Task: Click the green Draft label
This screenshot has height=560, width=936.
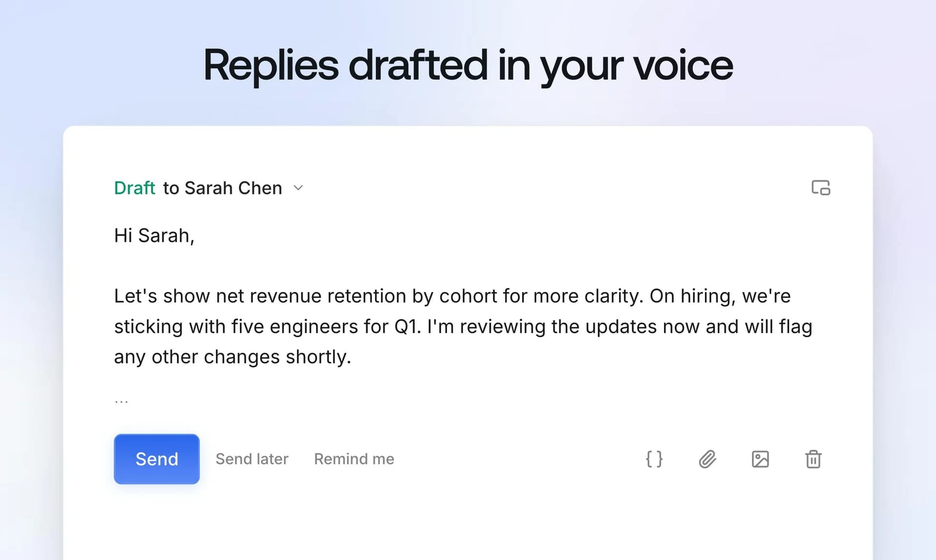Action: pyautogui.click(x=135, y=188)
